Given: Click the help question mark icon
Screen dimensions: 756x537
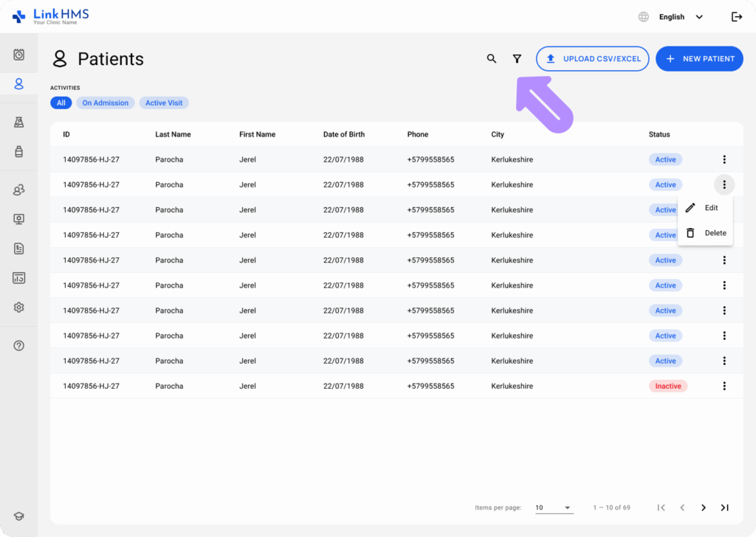Looking at the screenshot, I should click(x=19, y=346).
